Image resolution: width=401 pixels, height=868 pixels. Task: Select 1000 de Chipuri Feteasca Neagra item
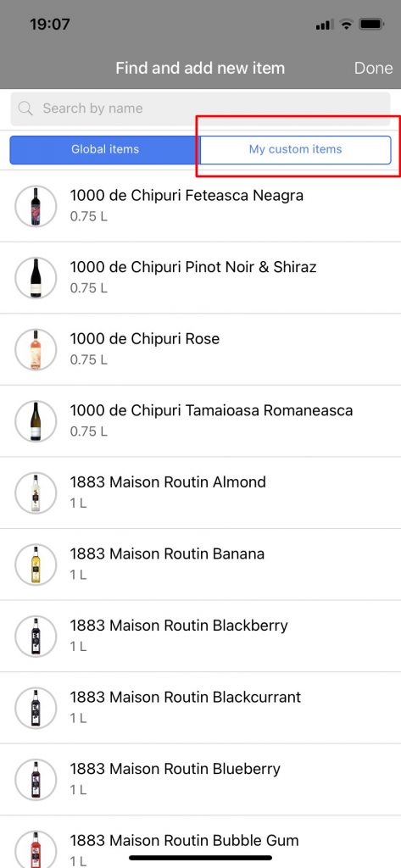pos(200,206)
